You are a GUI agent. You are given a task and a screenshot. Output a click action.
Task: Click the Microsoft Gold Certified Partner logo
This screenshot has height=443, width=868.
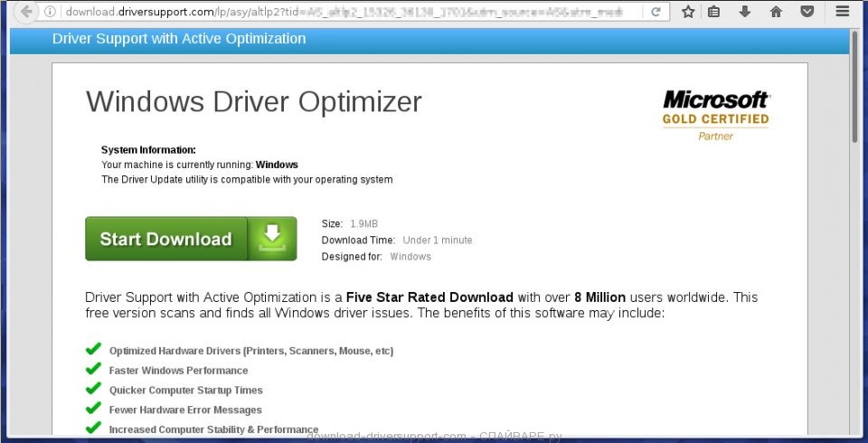pos(715,115)
